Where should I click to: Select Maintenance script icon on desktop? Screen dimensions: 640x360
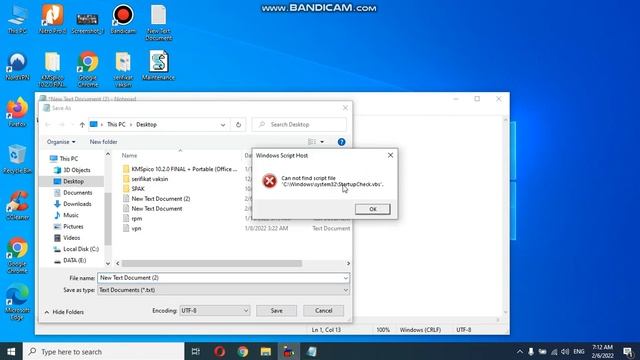tap(158, 65)
